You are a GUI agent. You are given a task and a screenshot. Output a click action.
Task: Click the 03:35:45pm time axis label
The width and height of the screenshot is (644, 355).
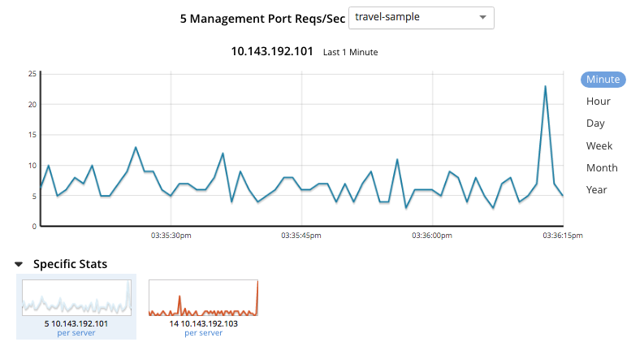point(301,236)
